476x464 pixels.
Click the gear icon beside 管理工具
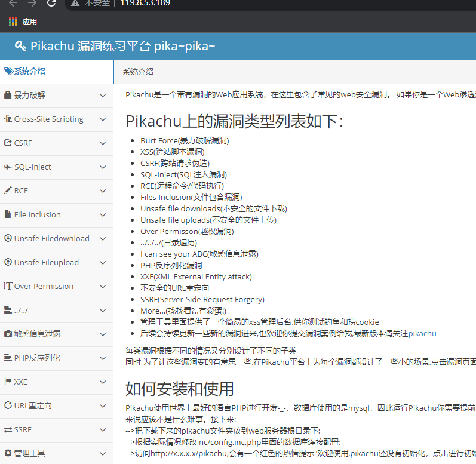click(8, 453)
